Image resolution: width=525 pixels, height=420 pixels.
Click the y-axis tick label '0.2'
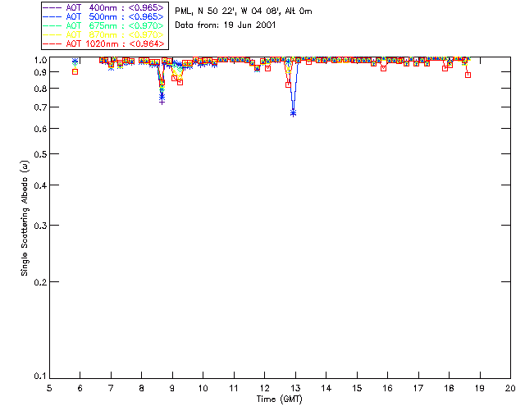pyautogui.click(x=40, y=282)
